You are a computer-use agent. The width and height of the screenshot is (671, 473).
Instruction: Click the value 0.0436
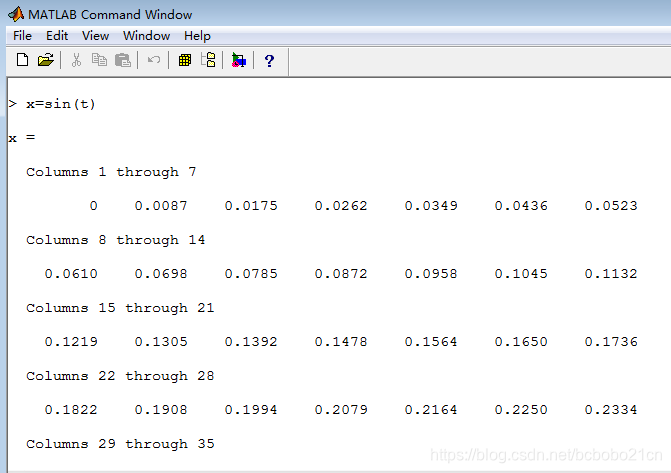point(521,206)
